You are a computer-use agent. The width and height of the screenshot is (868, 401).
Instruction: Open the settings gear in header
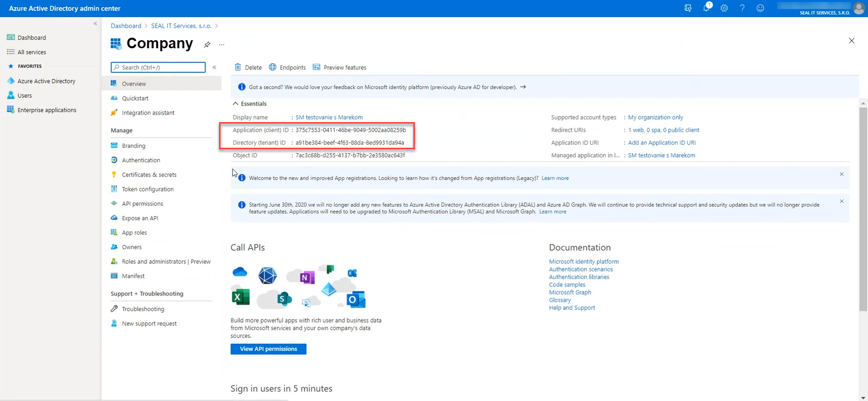click(724, 8)
